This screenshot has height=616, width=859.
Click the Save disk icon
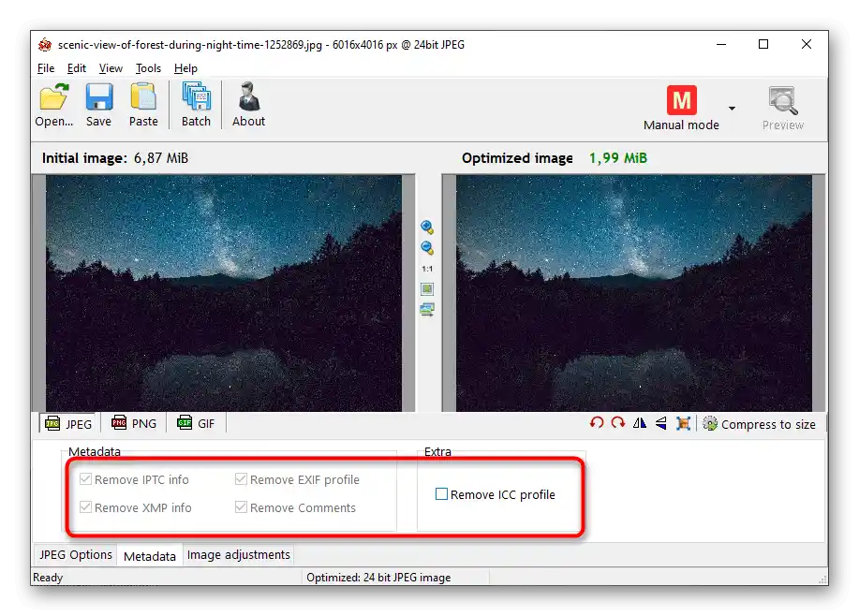[99, 97]
